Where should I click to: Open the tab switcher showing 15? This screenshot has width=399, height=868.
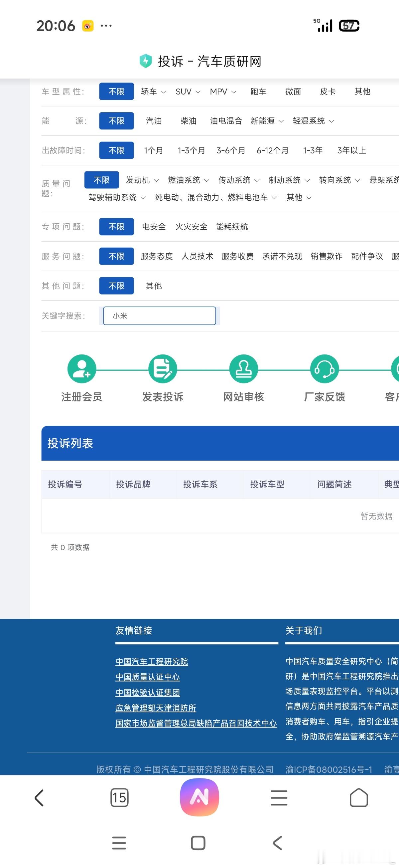pyautogui.click(x=119, y=797)
